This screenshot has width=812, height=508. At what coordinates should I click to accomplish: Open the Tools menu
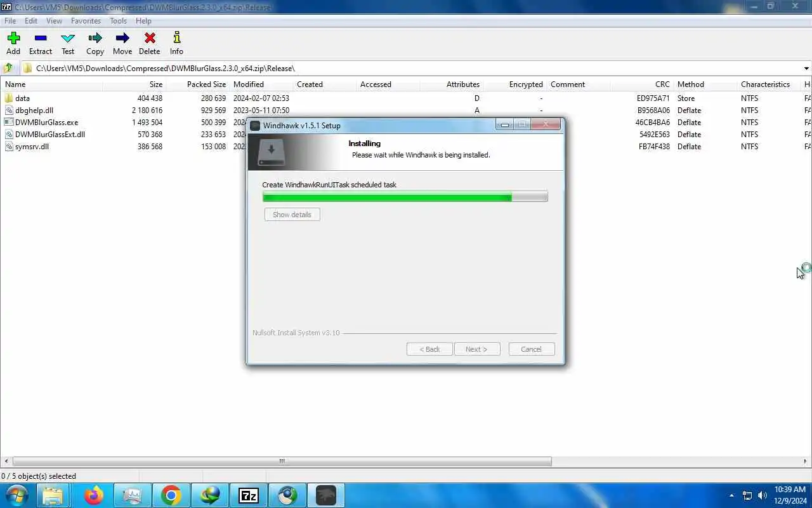119,21
